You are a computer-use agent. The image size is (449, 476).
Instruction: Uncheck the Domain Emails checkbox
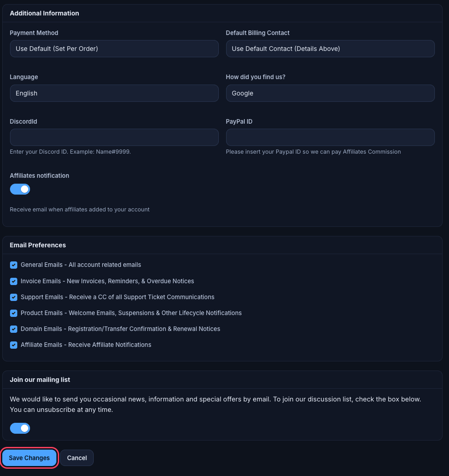[x=14, y=329]
